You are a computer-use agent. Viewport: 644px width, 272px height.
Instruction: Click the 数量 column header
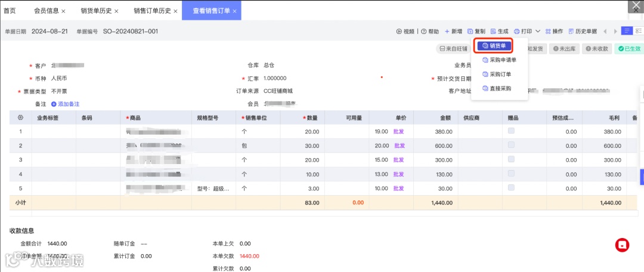pyautogui.click(x=302, y=118)
